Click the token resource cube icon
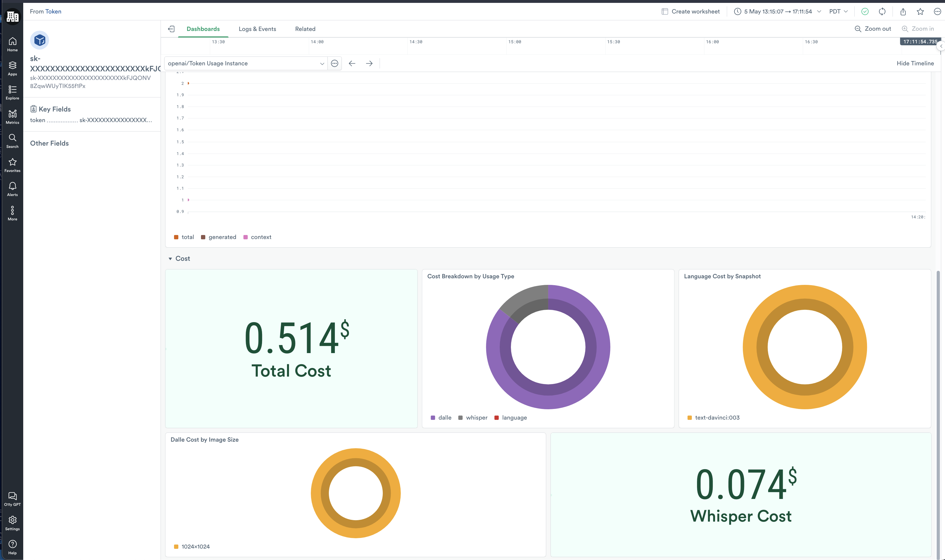 point(40,40)
